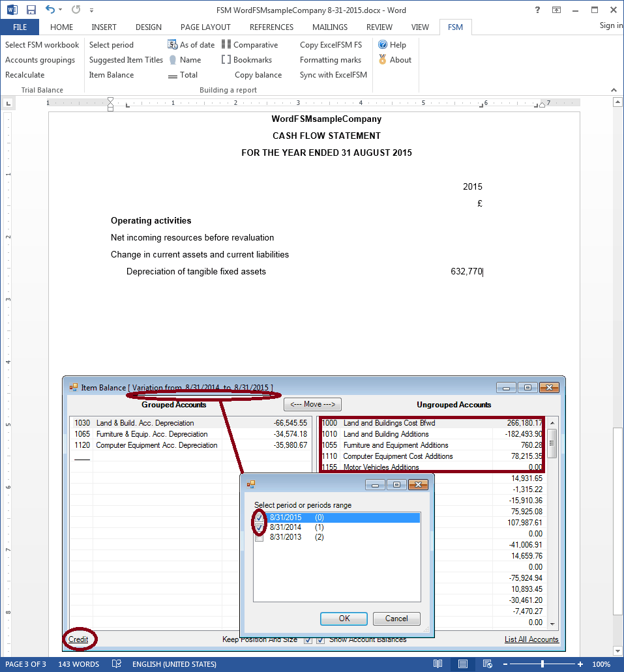Click Select FSM workbook command
This screenshot has width=624, height=672.
42,44
